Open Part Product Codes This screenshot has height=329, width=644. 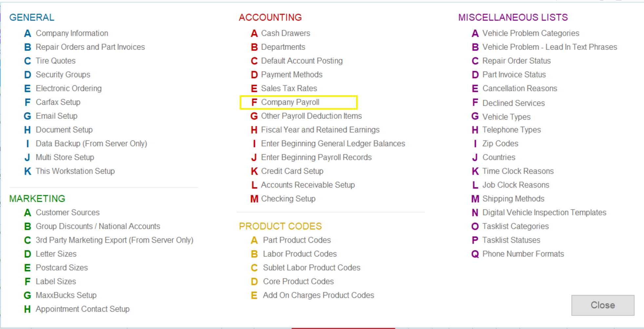pyautogui.click(x=297, y=240)
